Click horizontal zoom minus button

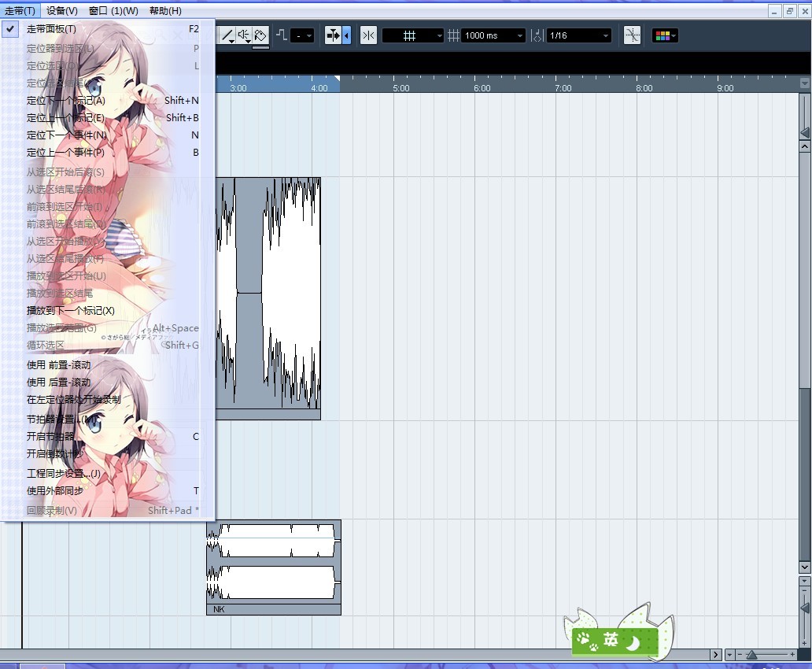740,655
